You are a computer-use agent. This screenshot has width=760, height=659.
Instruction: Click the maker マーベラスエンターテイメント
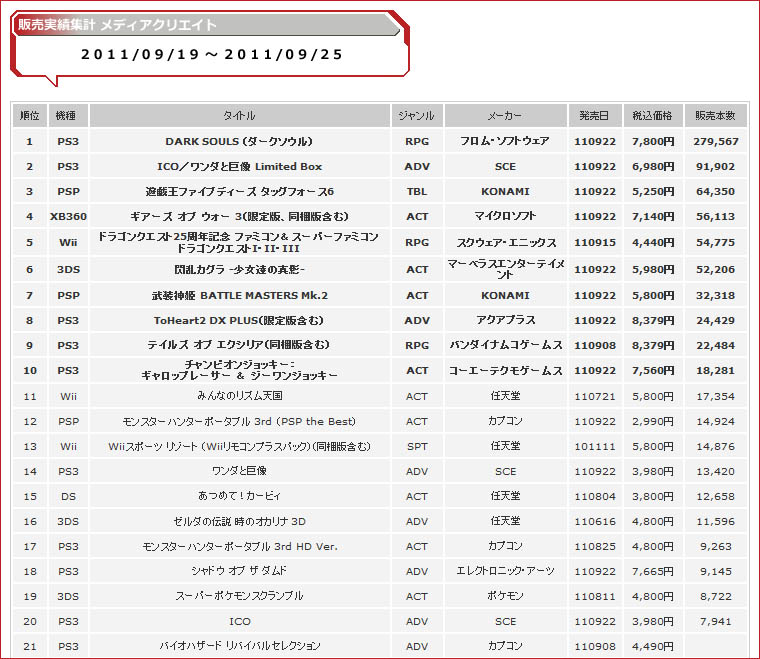pos(505,269)
